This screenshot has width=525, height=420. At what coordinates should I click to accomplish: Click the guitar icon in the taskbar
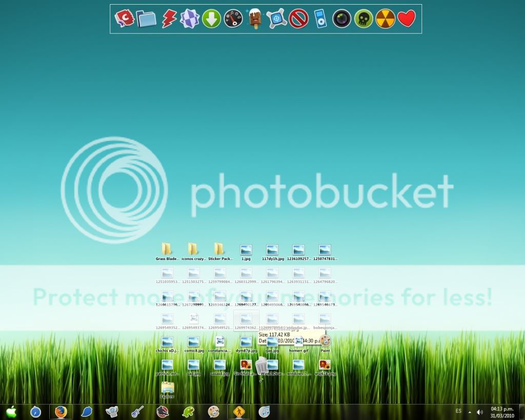(x=137, y=412)
